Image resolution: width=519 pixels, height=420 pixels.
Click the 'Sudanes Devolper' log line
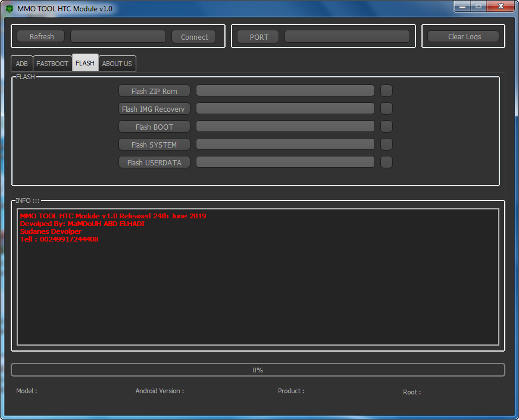pyautogui.click(x=51, y=231)
